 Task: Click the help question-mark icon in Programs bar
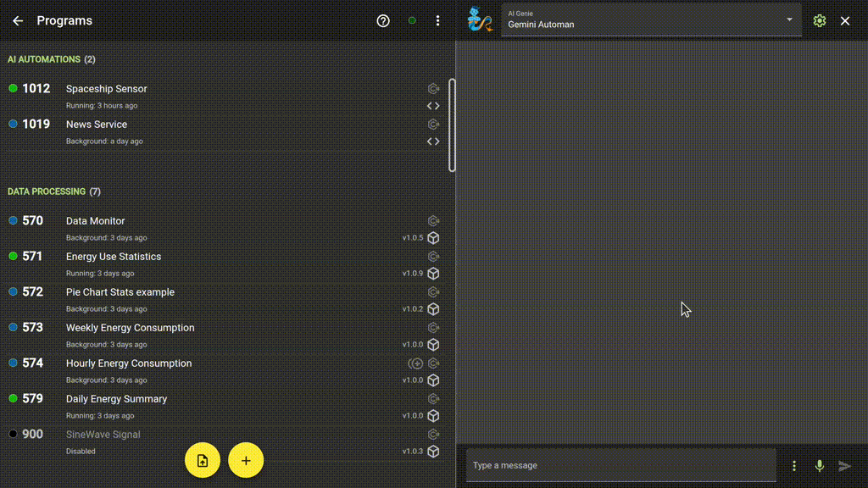coord(382,20)
